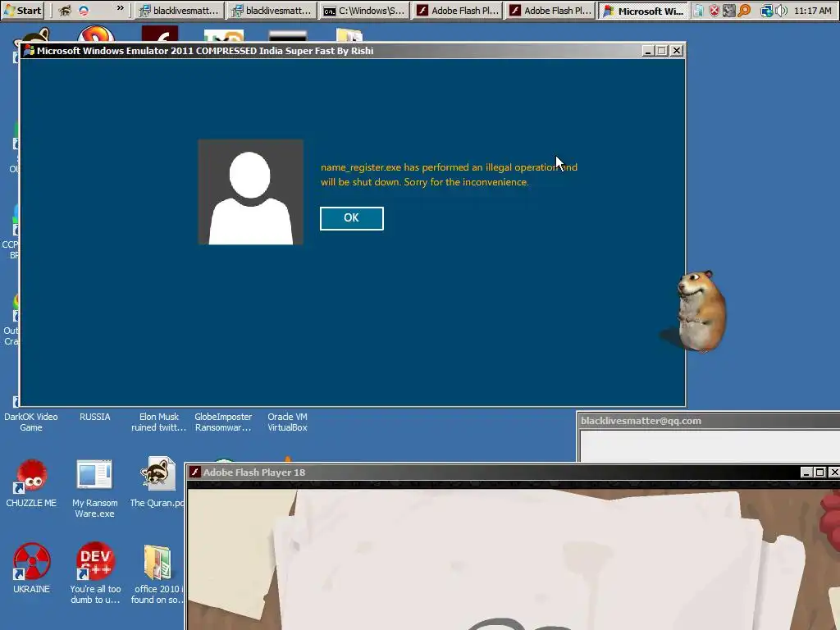
Task: Maximize the Adobe Flash Player 18 window
Action: click(819, 472)
